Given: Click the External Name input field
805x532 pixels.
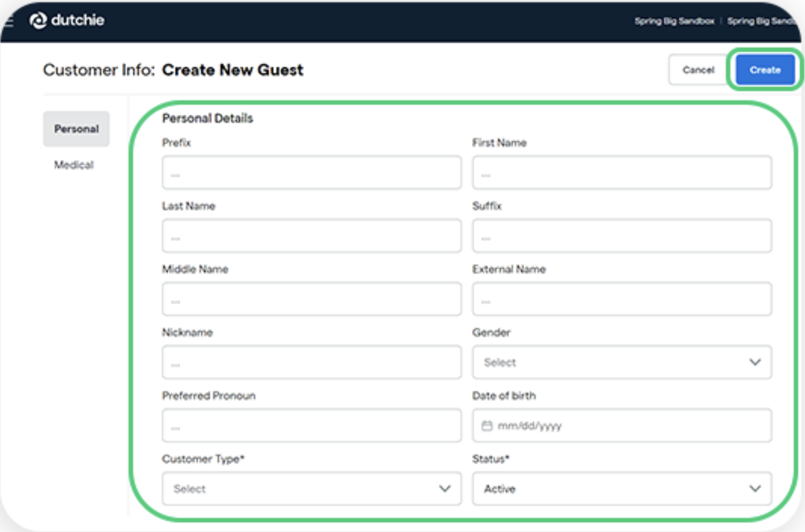Looking at the screenshot, I should pyautogui.click(x=622, y=299).
